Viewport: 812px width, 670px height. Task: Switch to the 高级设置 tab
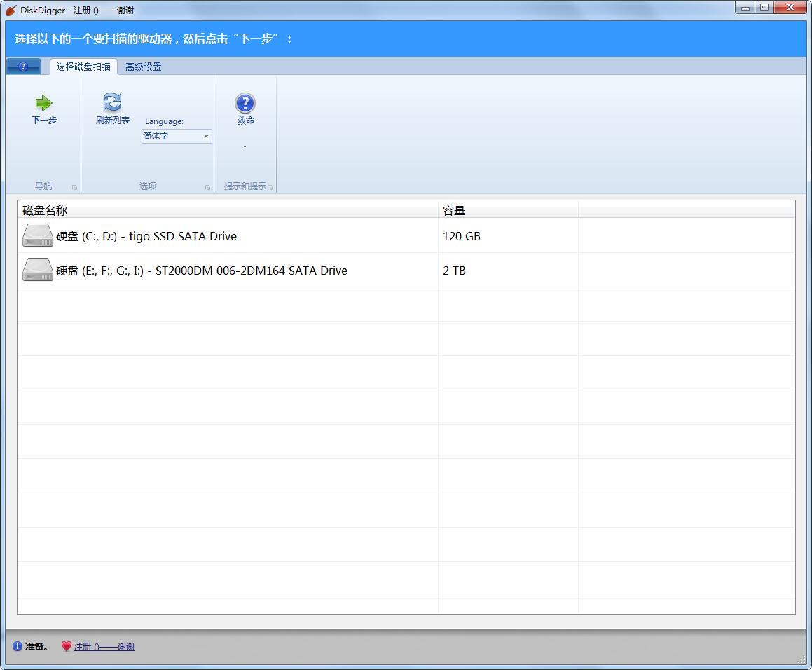[144, 67]
